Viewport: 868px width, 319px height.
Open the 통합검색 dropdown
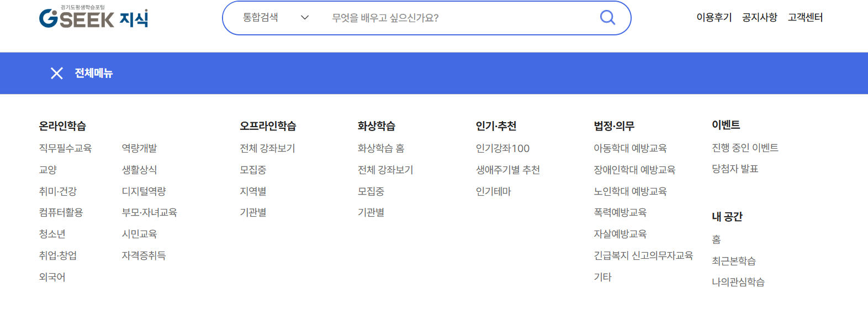(x=276, y=18)
